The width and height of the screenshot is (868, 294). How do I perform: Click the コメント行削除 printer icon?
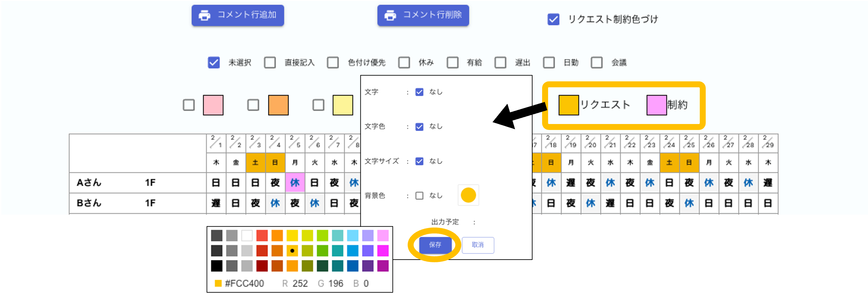390,15
